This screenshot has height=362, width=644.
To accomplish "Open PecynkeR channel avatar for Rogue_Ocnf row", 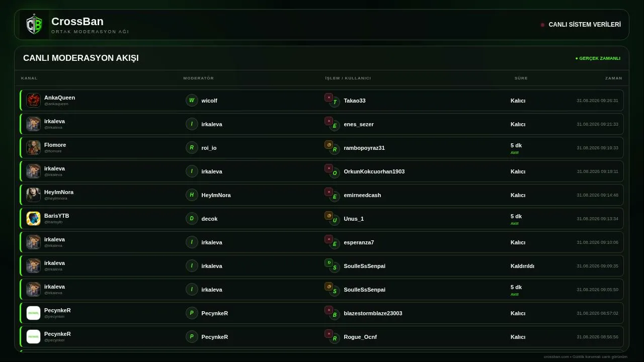I will (33, 336).
